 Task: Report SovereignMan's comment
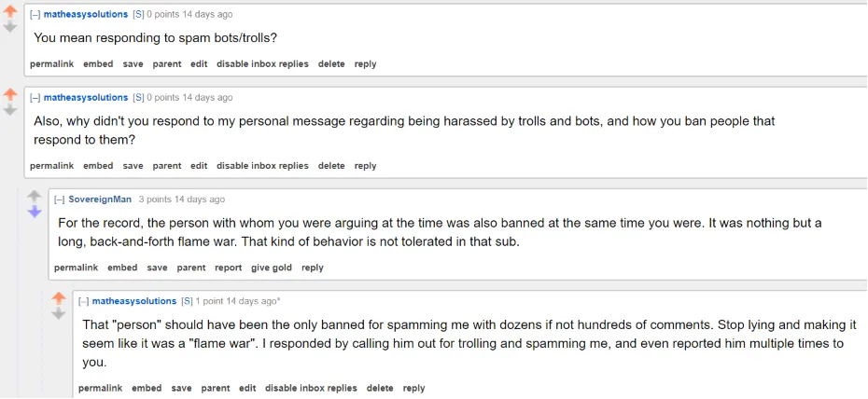click(x=228, y=268)
